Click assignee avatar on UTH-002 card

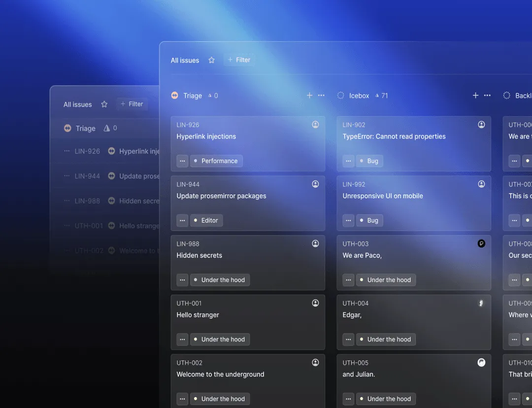click(316, 363)
